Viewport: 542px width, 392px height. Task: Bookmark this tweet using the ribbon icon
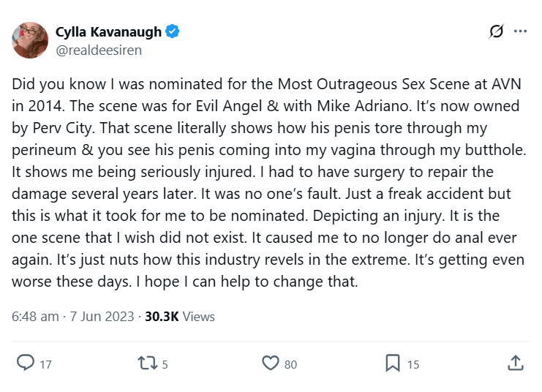393,363
